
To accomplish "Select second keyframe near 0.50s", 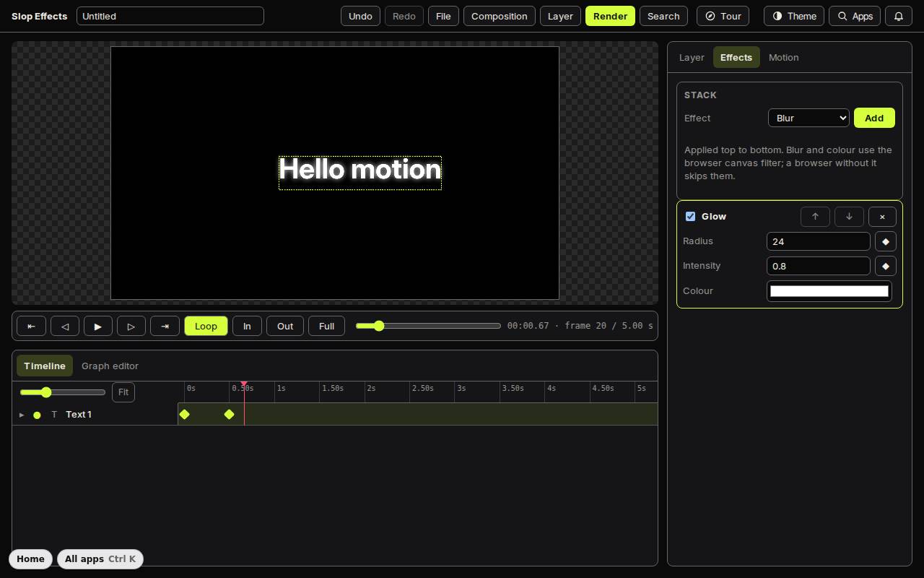I will (229, 414).
